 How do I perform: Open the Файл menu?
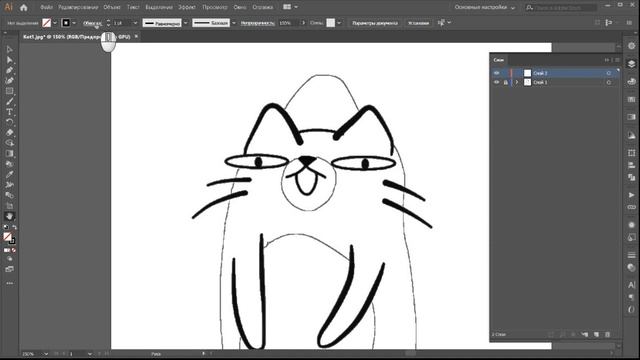click(46, 7)
